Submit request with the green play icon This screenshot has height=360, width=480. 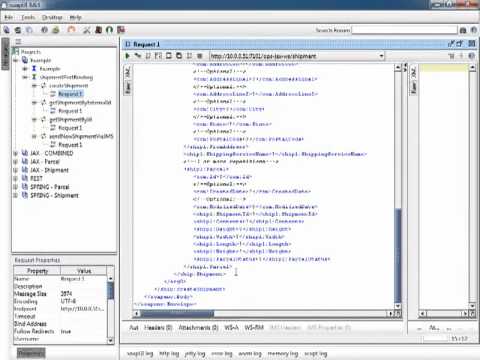127,56
